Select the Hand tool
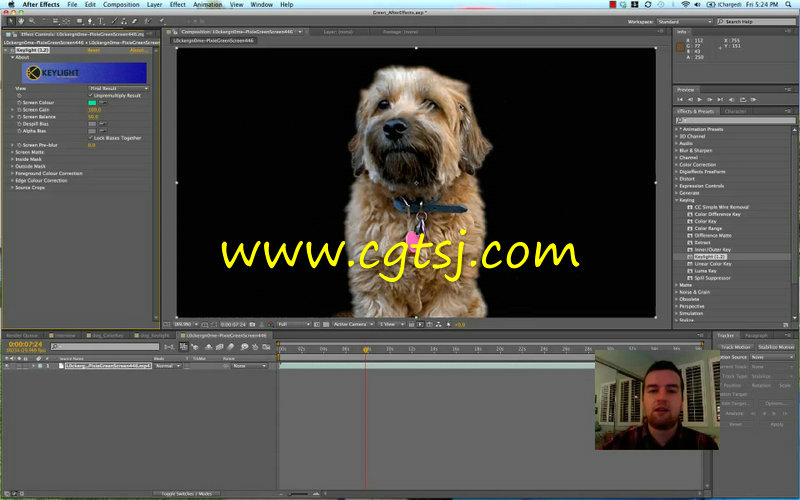800x500 pixels. tap(21, 21)
